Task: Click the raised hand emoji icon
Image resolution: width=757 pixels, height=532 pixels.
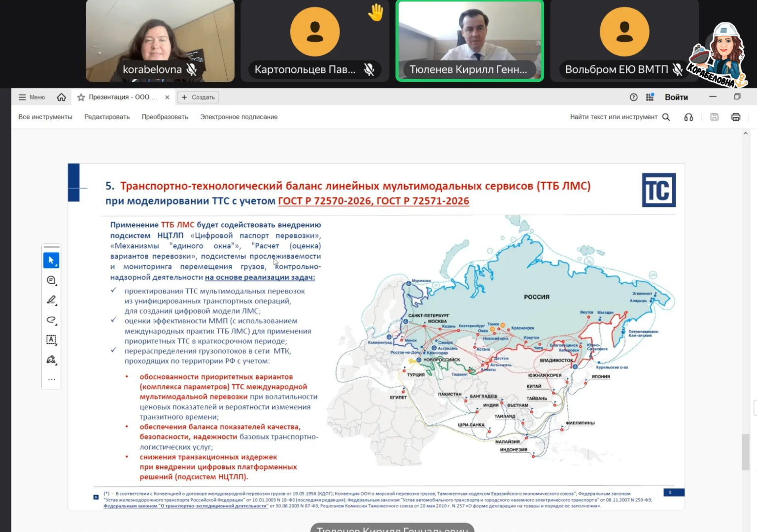Action: (x=376, y=12)
